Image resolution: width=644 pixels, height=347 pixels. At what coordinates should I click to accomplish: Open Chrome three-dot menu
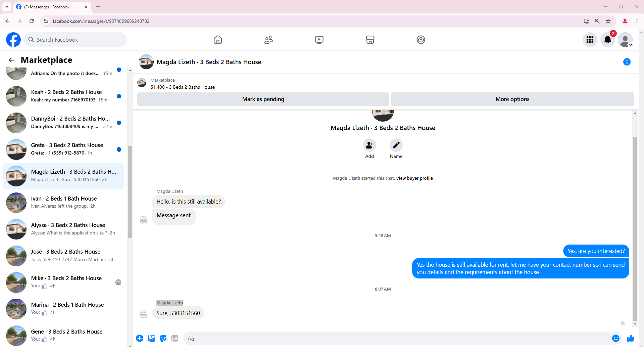(x=637, y=21)
